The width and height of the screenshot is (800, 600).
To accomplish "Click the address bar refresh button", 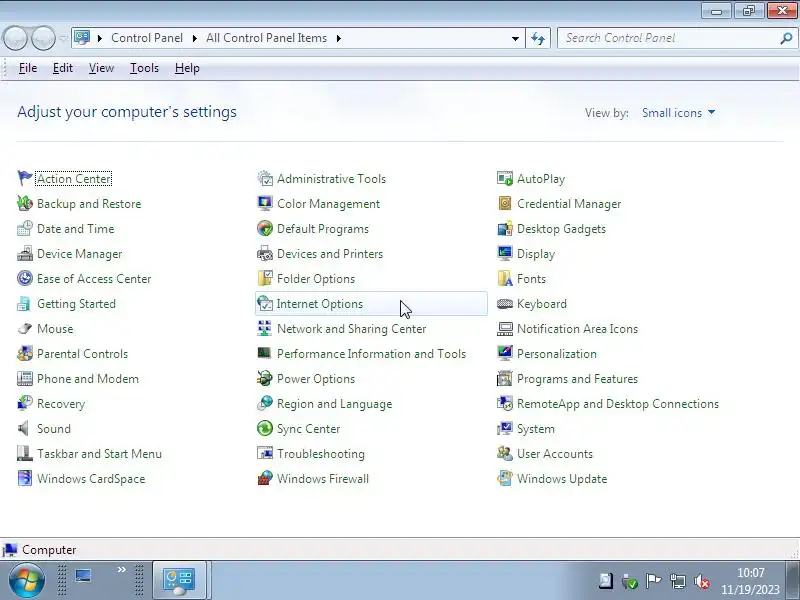I will click(x=538, y=38).
